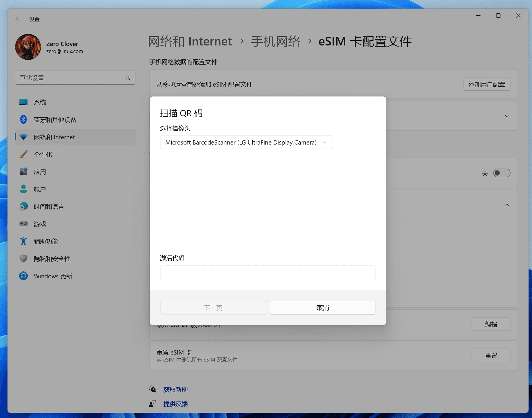532x418 pixels.
Task: Go to 手机网络 breadcrumb
Action: tap(276, 41)
